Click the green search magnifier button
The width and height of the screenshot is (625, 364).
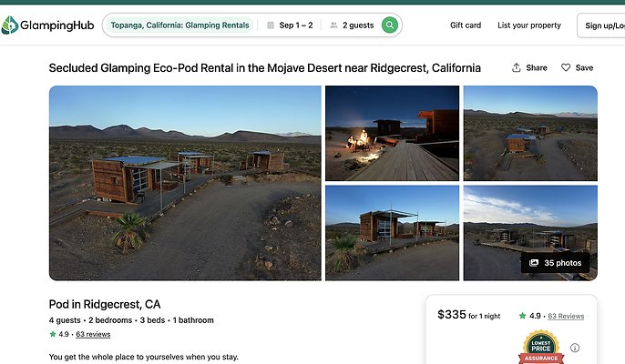pyautogui.click(x=390, y=25)
